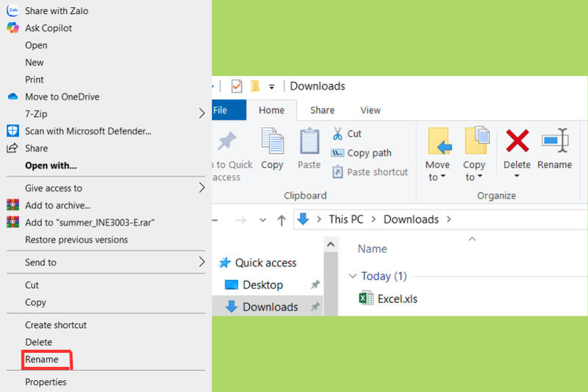Select Cut in the context menu

(32, 285)
